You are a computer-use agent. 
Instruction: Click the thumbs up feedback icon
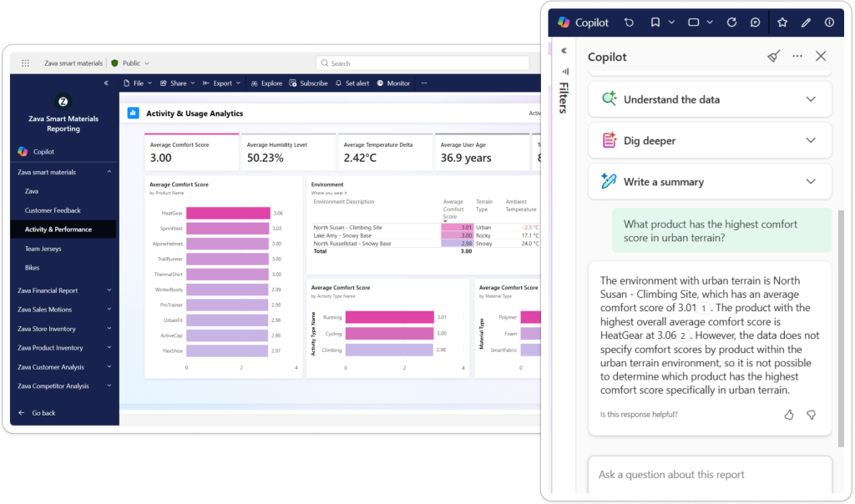pyautogui.click(x=789, y=415)
